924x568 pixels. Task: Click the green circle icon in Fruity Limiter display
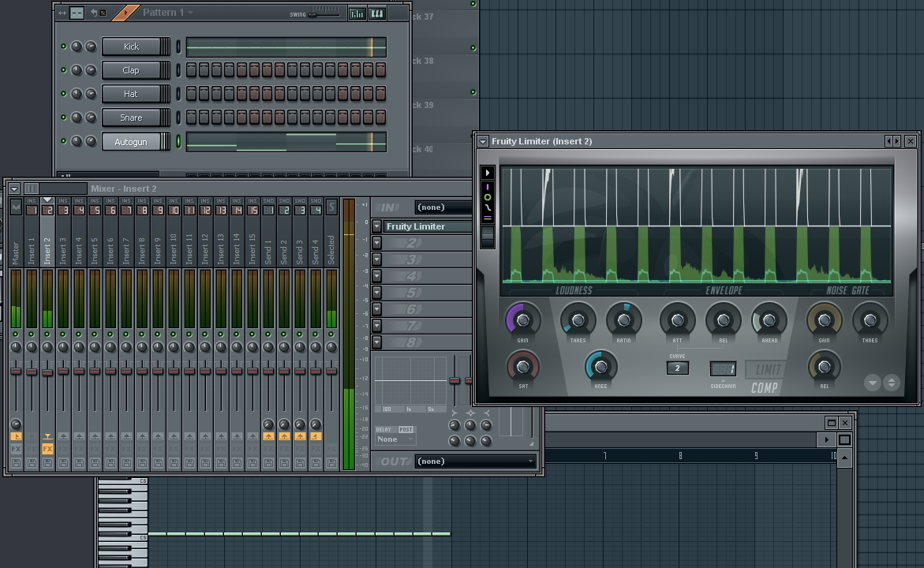point(488,197)
